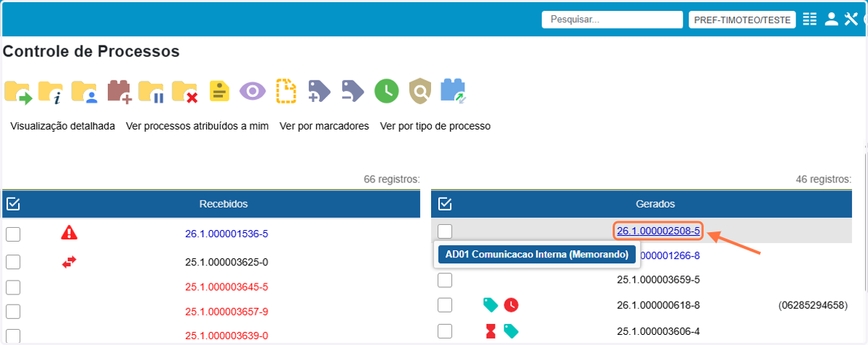Check the box for process 25.1.000003645-5

(x=13, y=286)
